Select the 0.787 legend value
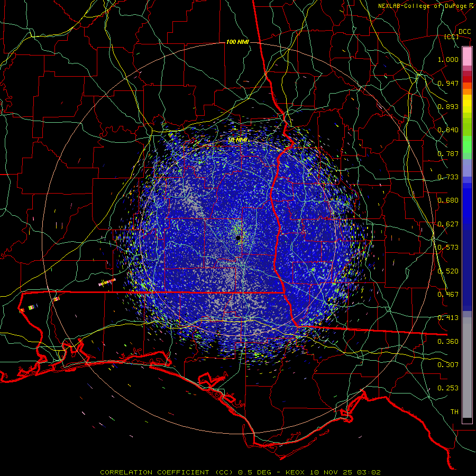The width and height of the screenshot is (476, 476). 448,153
